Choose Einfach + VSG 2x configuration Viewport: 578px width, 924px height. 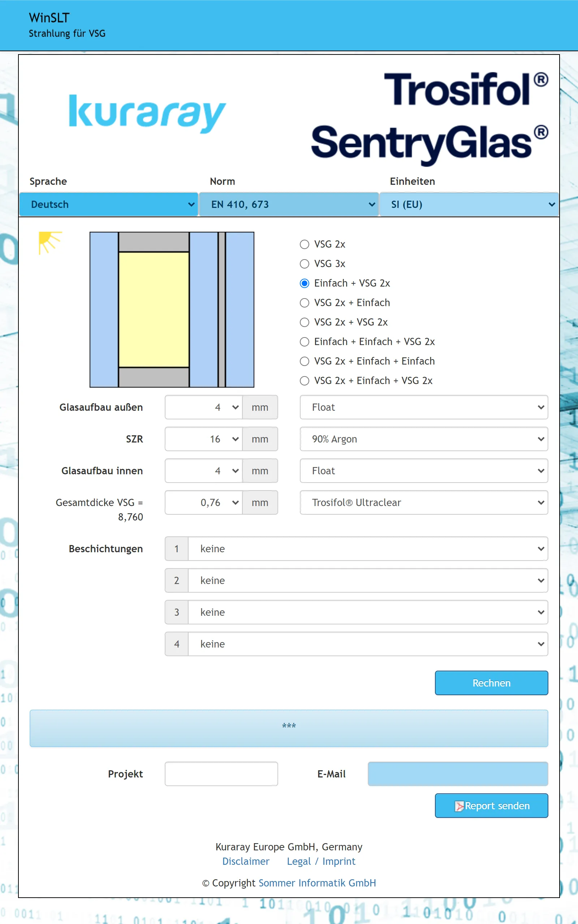click(x=304, y=283)
